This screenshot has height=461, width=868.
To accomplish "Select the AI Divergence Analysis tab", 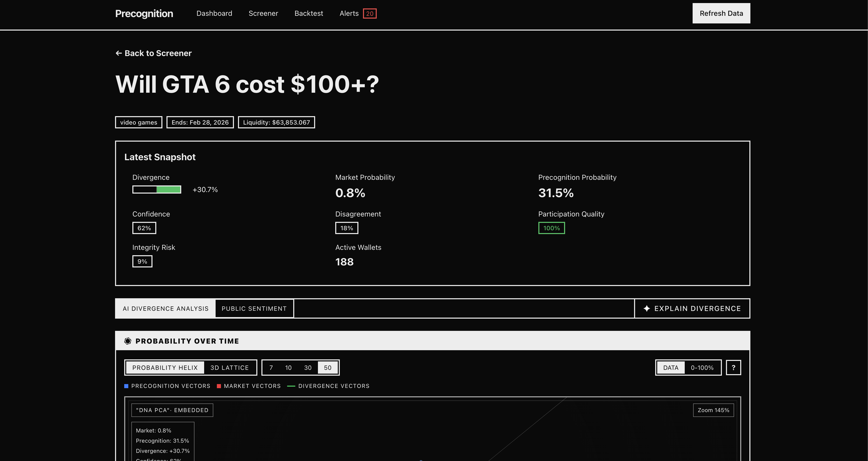I will pyautogui.click(x=165, y=308).
